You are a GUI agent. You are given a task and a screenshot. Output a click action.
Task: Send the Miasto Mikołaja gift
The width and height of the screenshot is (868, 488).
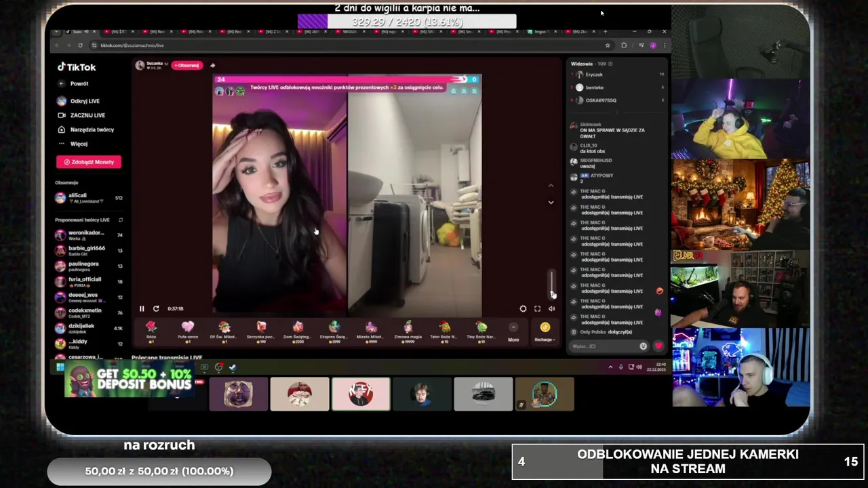(x=371, y=331)
